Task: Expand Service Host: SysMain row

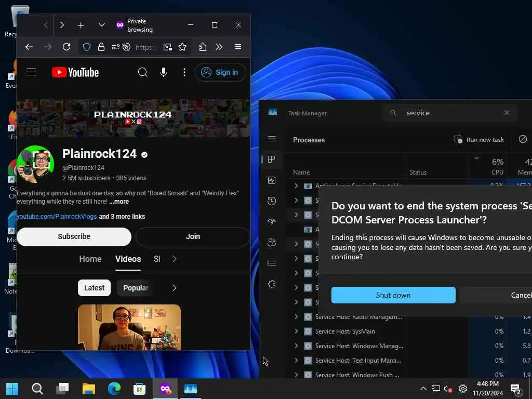Action: coord(296,331)
